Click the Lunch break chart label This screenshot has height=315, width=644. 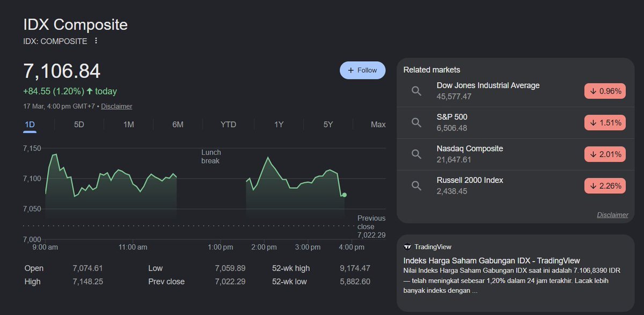click(x=211, y=157)
